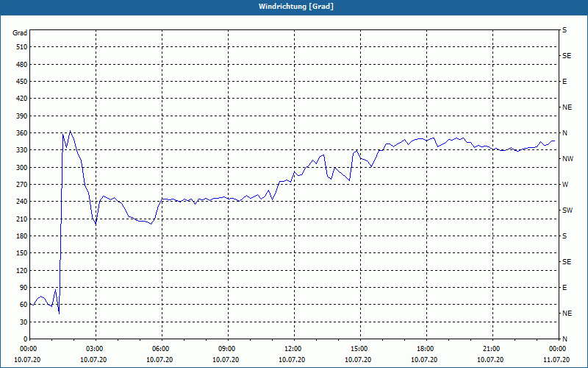Click the 180 y-axis tick label
This screenshot has width=588, height=368.
[x=22, y=236]
